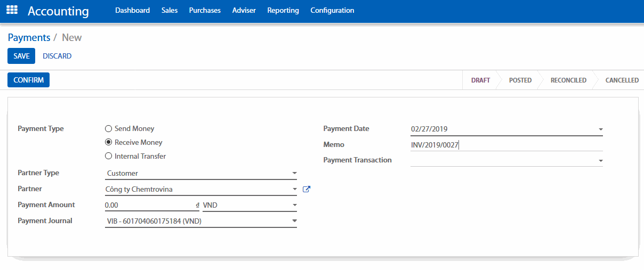Open the Reporting menu
644x270 pixels.
tap(283, 10)
